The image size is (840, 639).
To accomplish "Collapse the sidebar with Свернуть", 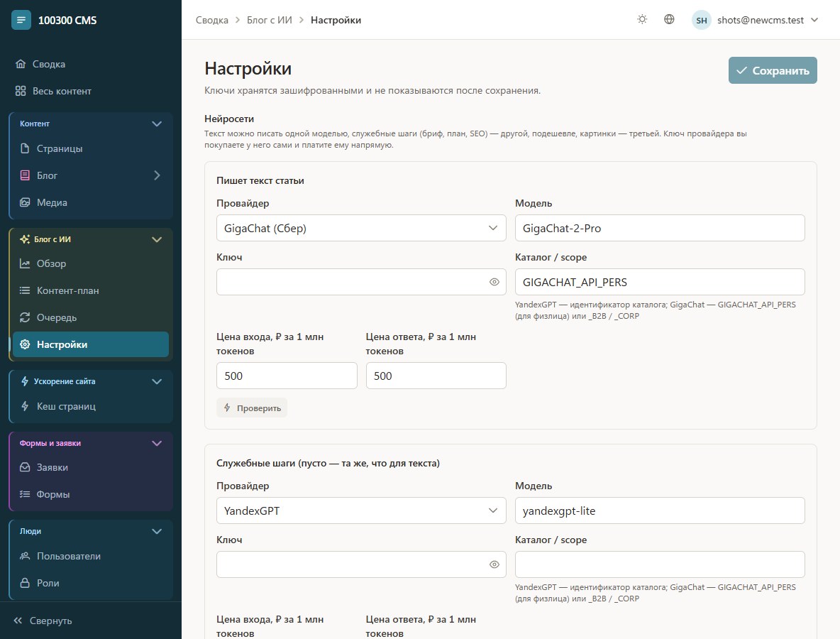I will tap(43, 621).
